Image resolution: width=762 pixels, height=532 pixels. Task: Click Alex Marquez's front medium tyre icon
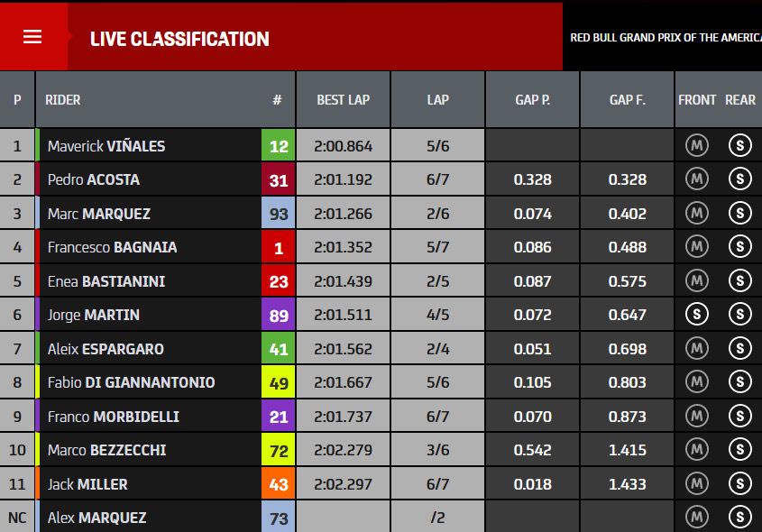click(697, 517)
